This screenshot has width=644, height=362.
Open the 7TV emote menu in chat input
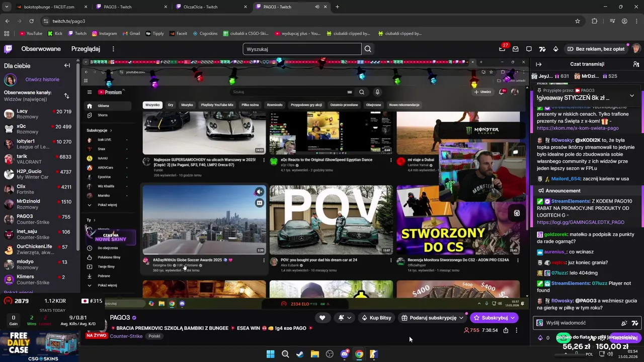tap(635, 323)
